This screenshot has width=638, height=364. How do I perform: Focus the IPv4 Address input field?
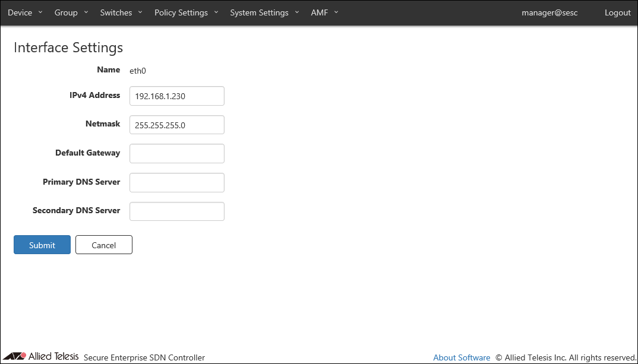(177, 96)
